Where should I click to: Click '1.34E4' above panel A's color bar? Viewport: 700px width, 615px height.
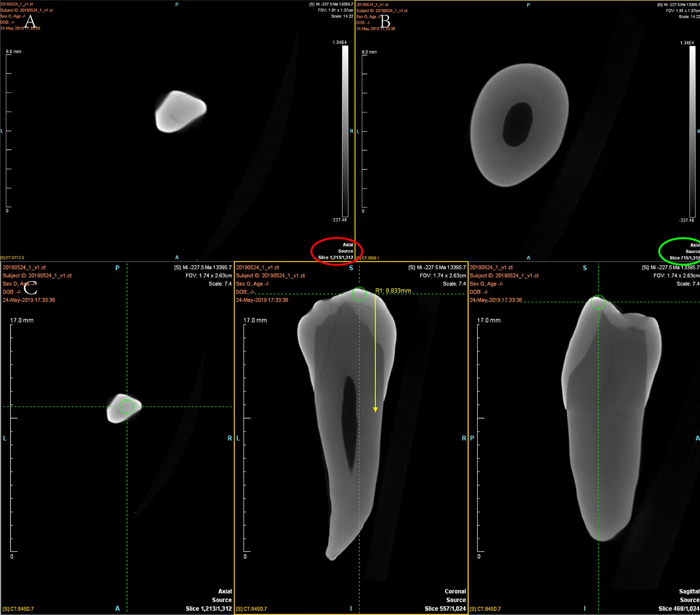(x=339, y=42)
